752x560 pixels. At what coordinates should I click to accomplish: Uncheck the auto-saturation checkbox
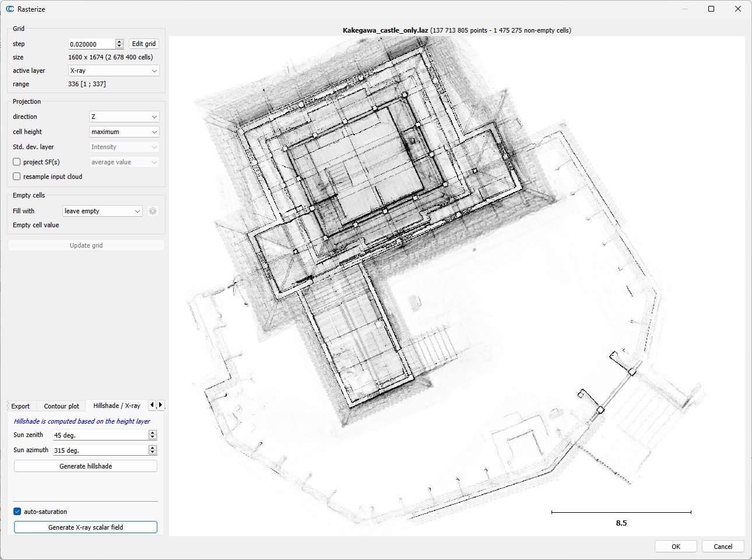coord(17,512)
